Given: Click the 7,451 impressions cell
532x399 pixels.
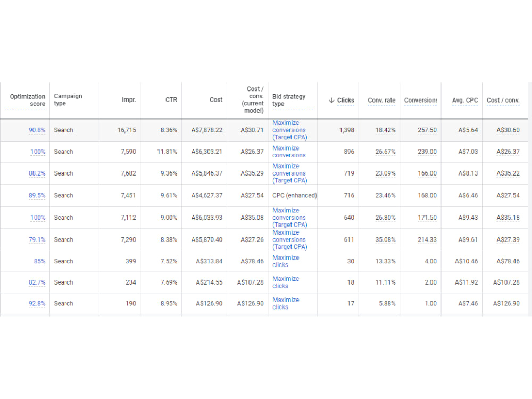Looking at the screenshot, I should point(129,195).
